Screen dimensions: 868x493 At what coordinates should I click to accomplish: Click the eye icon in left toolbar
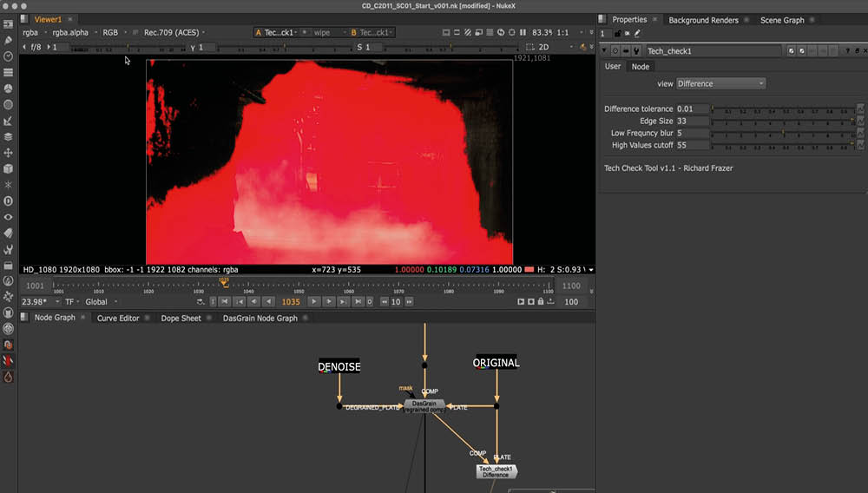click(x=9, y=217)
